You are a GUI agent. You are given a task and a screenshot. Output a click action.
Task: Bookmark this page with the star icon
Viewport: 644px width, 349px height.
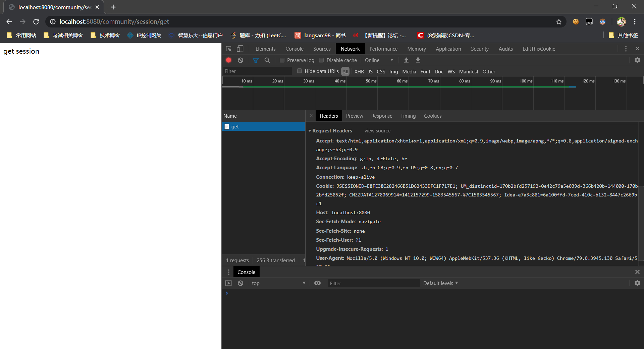click(559, 21)
